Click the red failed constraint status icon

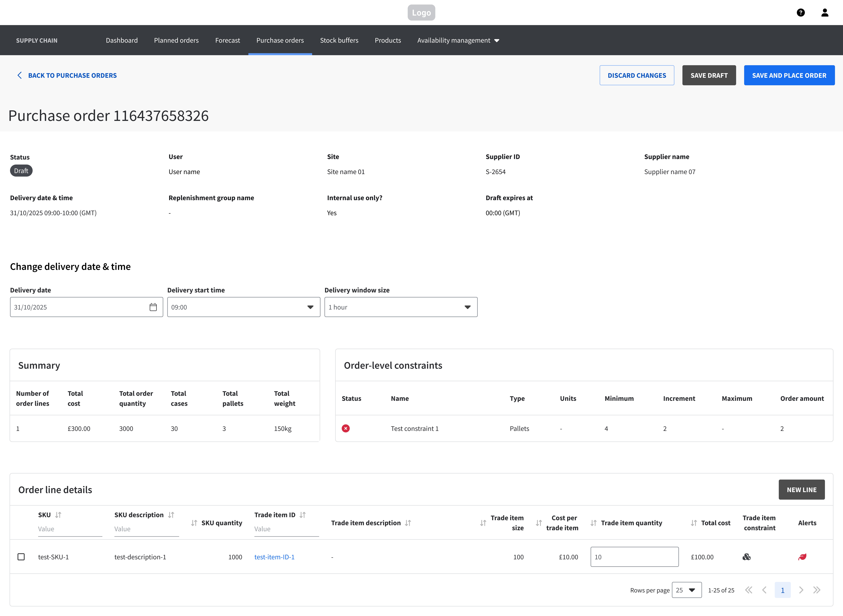[x=346, y=428]
